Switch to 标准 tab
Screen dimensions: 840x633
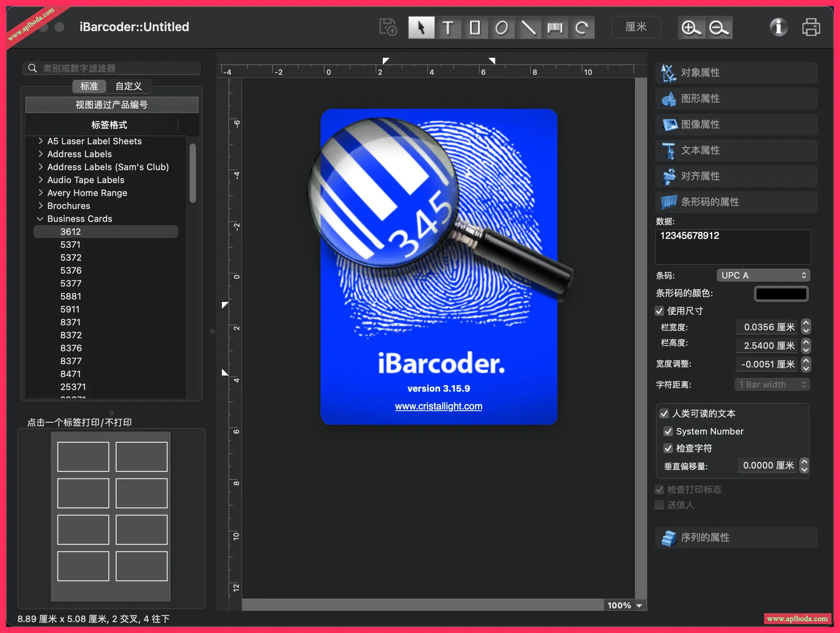click(x=89, y=86)
